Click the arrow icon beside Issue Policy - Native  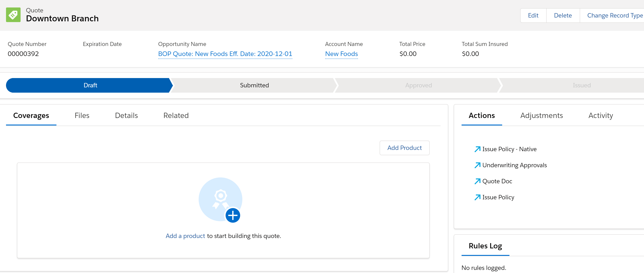(477, 149)
